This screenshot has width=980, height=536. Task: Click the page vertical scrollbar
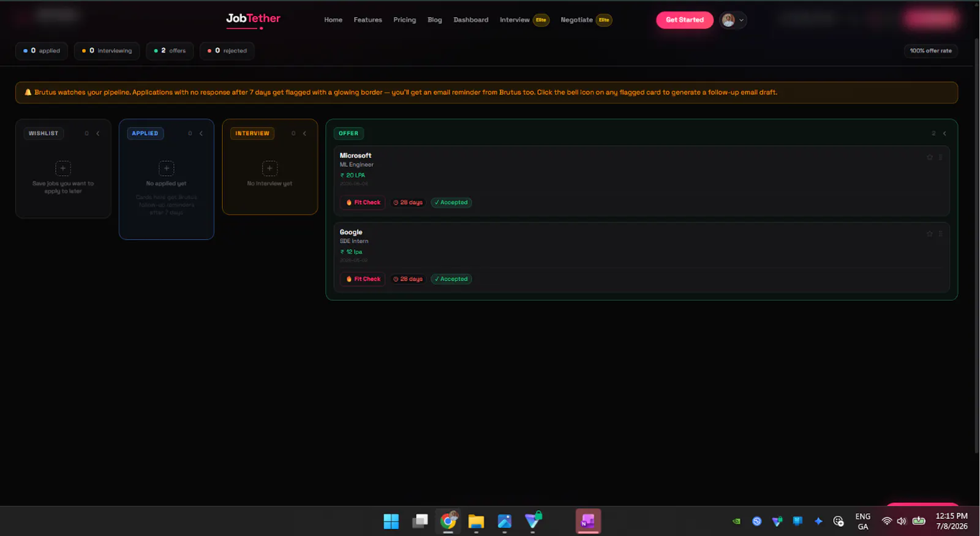point(976,245)
